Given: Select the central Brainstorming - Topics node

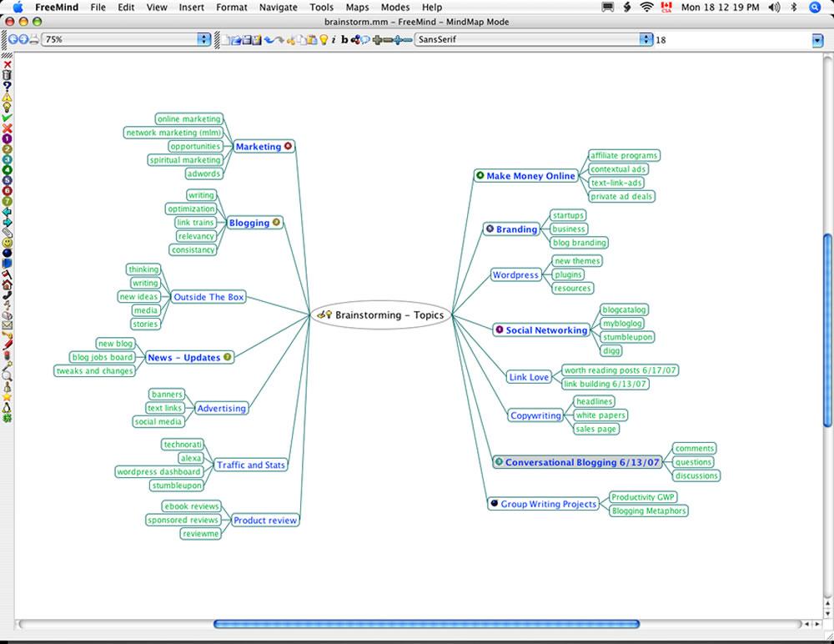Looking at the screenshot, I should coord(381,315).
